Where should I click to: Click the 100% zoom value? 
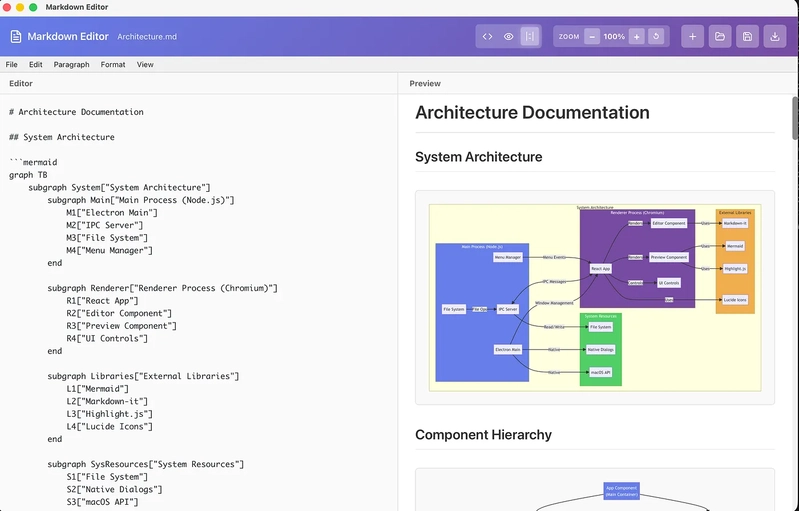coord(614,37)
